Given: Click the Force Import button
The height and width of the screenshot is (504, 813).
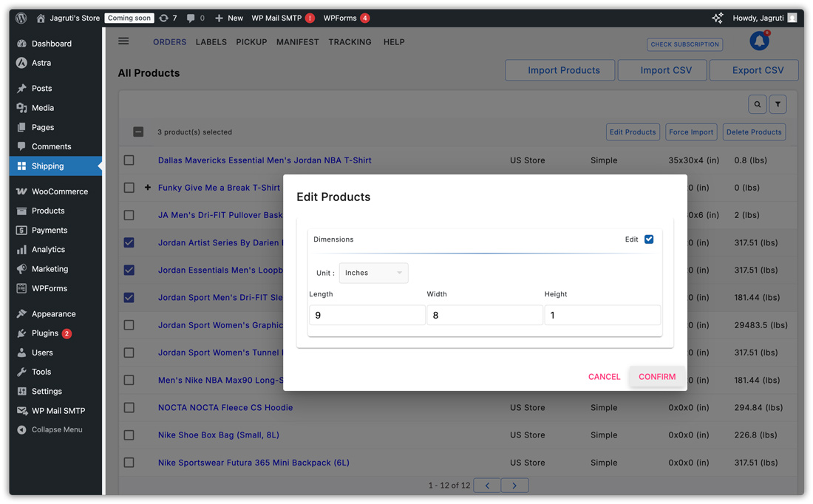Looking at the screenshot, I should tap(691, 132).
